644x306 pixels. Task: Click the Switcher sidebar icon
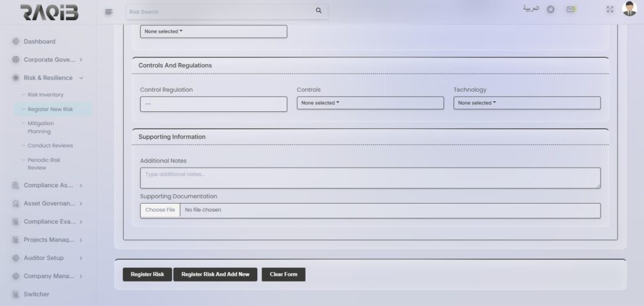pos(16,294)
